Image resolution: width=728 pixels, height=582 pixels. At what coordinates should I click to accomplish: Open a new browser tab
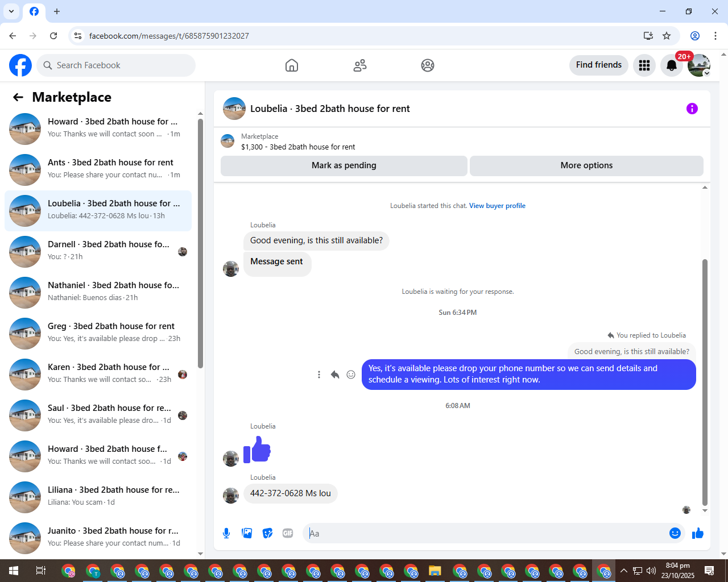[57, 11]
